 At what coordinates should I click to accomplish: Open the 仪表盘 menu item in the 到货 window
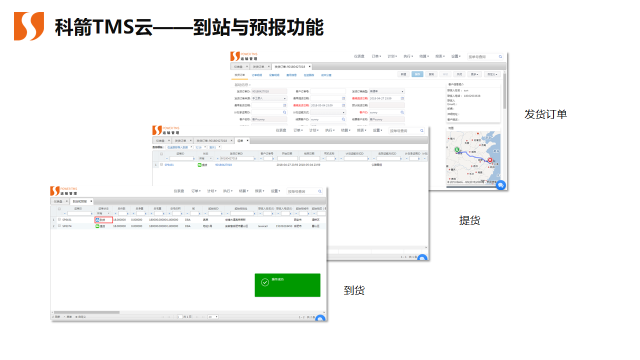coord(179,191)
